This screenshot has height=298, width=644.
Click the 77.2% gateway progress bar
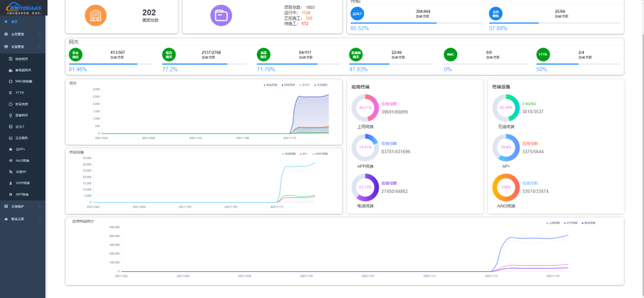coord(205,64)
